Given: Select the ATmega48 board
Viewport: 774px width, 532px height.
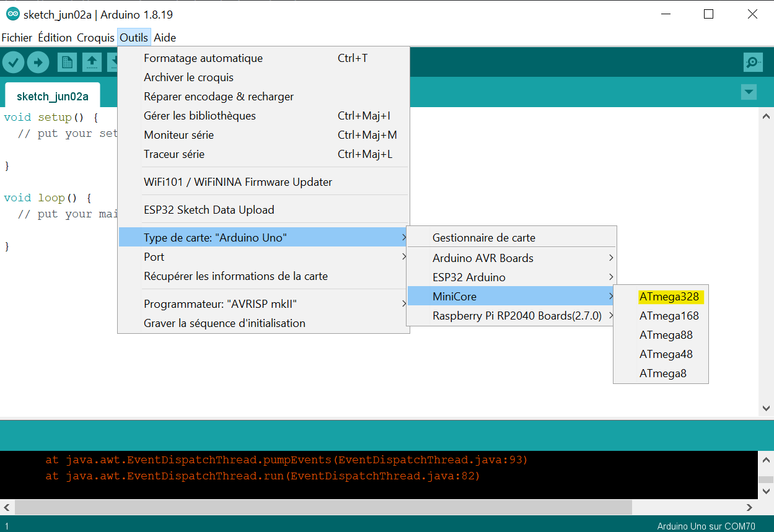Looking at the screenshot, I should click(661, 354).
